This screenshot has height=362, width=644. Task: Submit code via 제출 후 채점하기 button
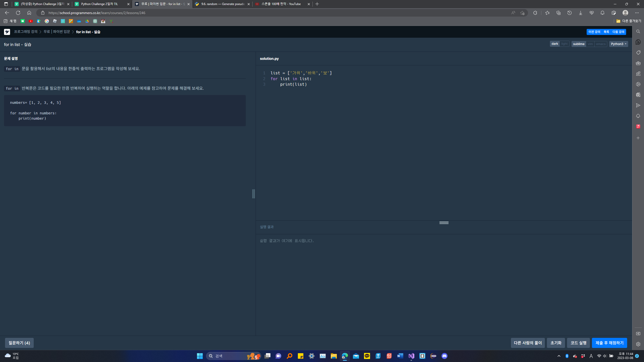coord(610,343)
